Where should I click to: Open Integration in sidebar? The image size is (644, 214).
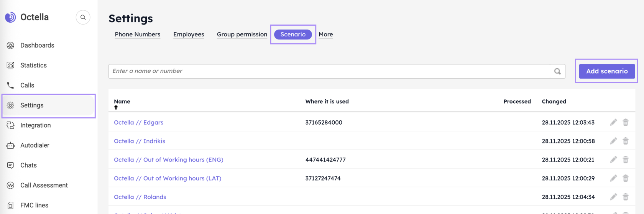click(35, 125)
